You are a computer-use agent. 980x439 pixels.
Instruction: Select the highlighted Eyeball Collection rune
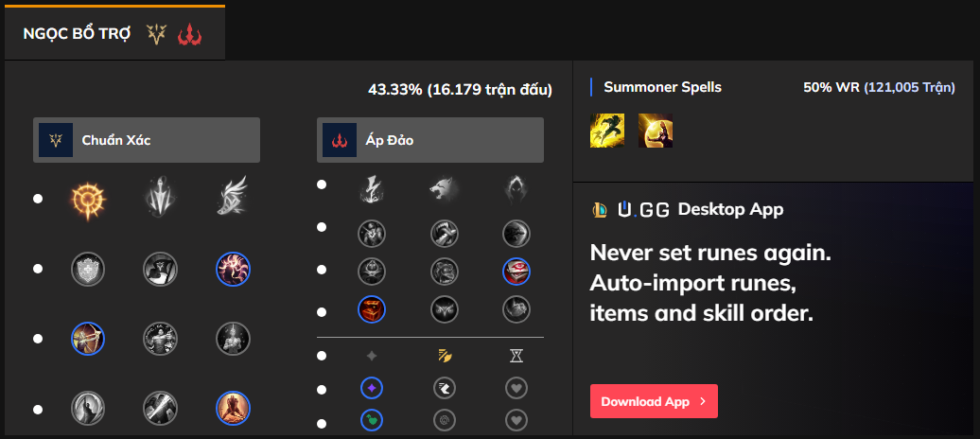(516, 272)
